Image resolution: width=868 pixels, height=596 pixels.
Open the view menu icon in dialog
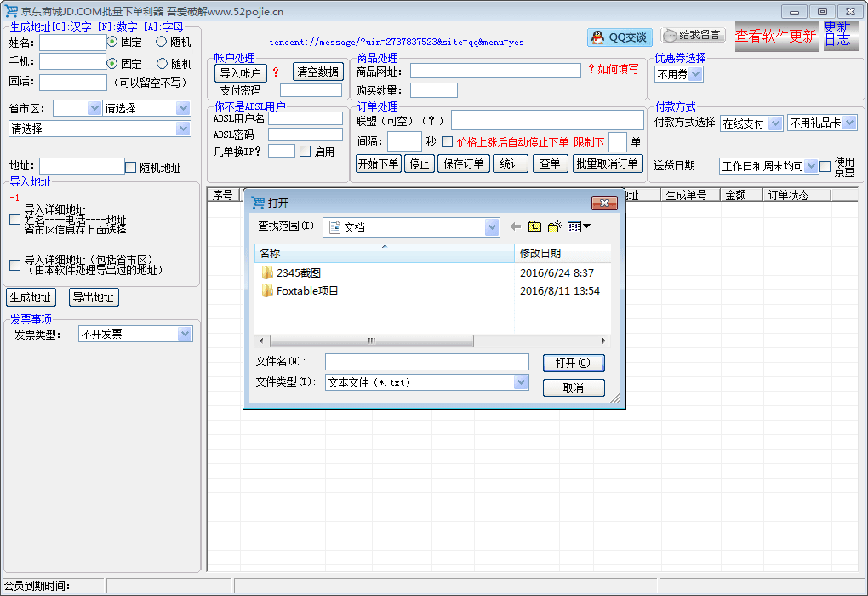579,226
